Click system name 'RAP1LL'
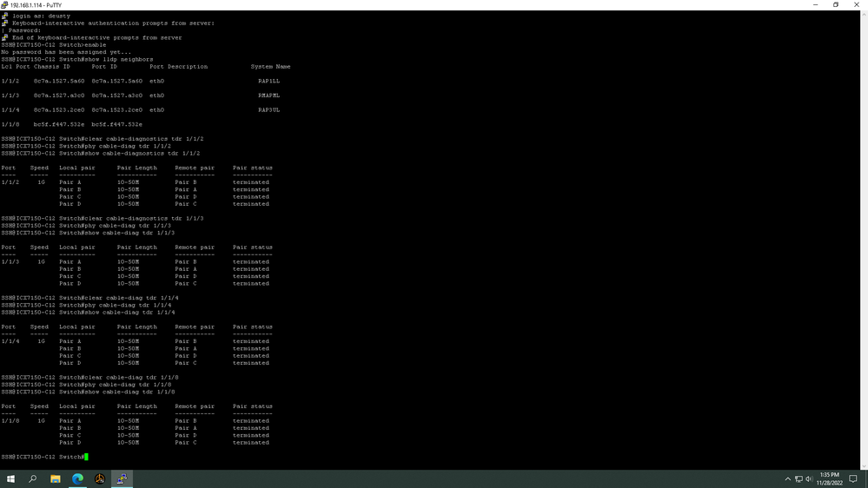Image resolution: width=868 pixels, height=488 pixels. [269, 81]
